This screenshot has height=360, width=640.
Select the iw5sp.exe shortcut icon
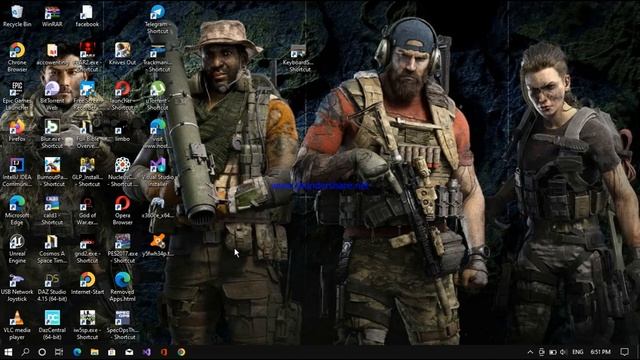tap(87, 325)
